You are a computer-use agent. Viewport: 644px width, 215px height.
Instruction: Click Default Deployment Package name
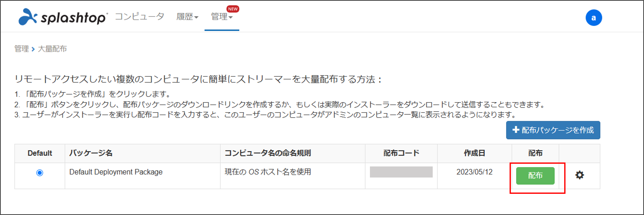coord(116,172)
